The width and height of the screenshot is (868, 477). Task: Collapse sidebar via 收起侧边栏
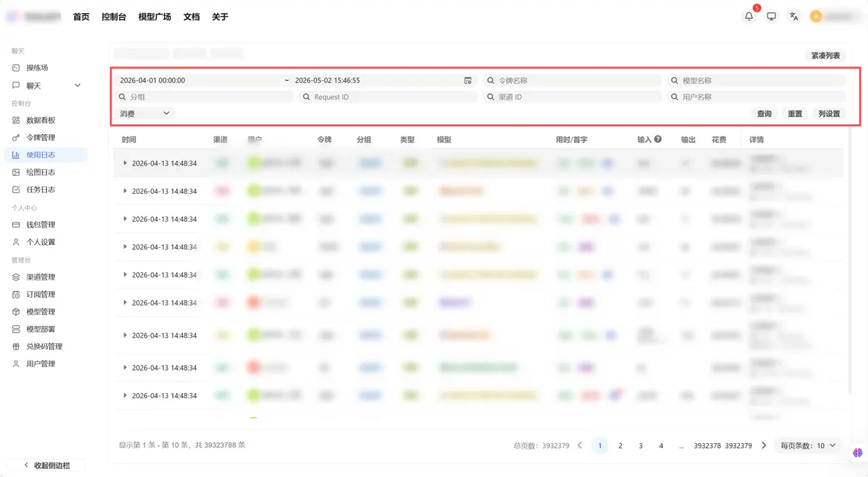click(x=46, y=465)
